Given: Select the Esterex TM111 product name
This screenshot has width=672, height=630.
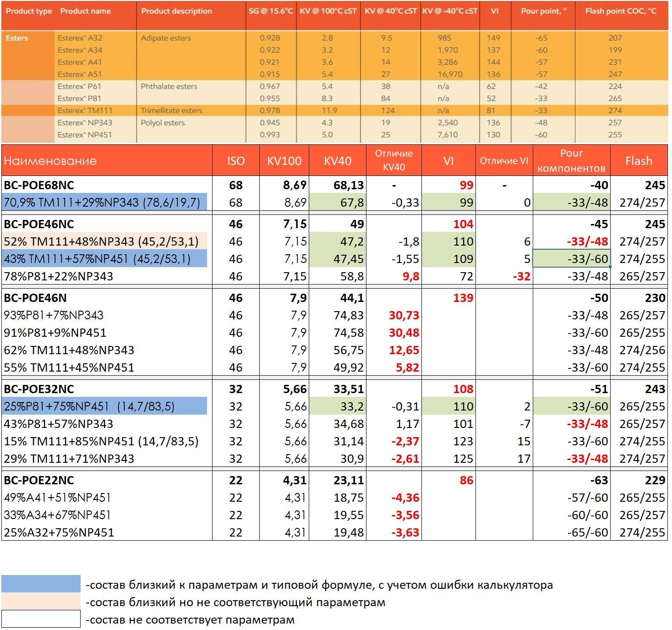Looking at the screenshot, I should 85,110.
